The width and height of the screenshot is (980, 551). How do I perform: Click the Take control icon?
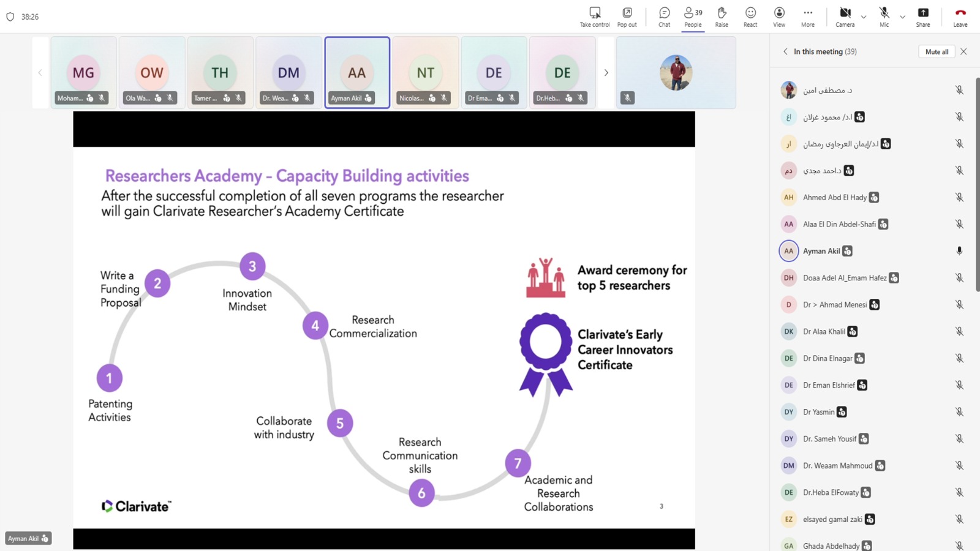tap(594, 17)
